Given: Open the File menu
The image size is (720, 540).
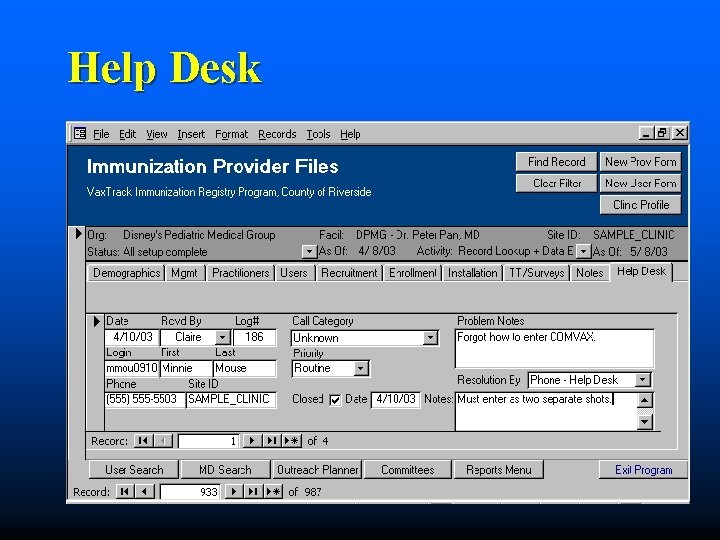Looking at the screenshot, I should point(101,134).
